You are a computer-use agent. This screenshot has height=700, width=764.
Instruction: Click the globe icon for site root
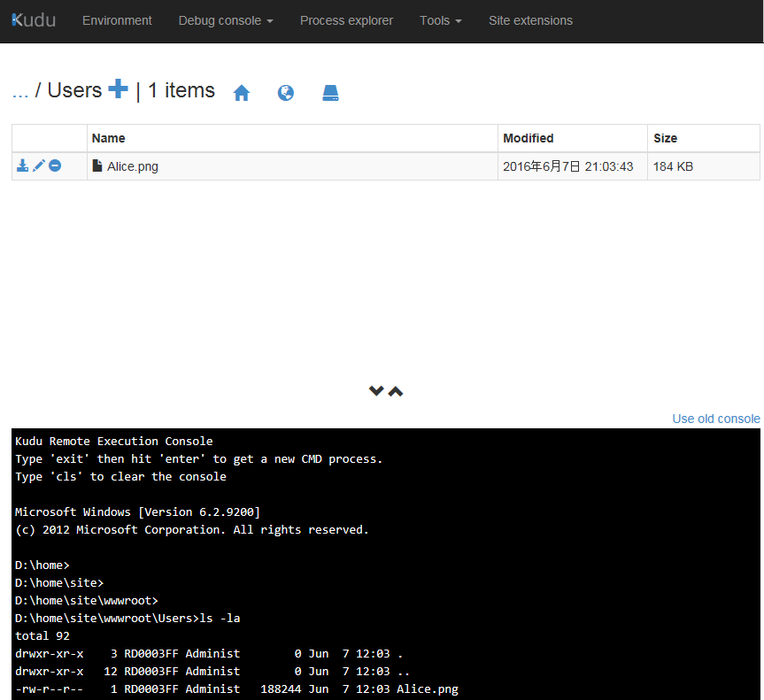tap(286, 93)
